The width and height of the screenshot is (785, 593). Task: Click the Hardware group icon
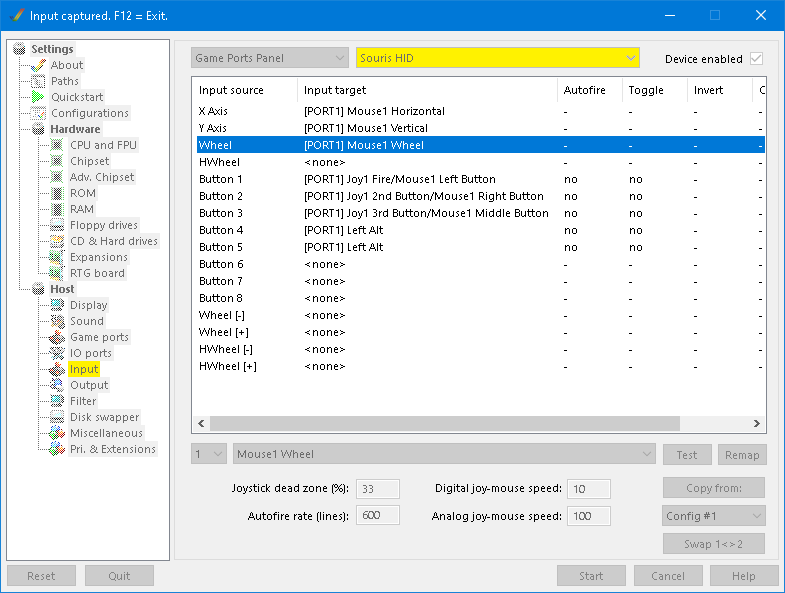tap(38, 129)
